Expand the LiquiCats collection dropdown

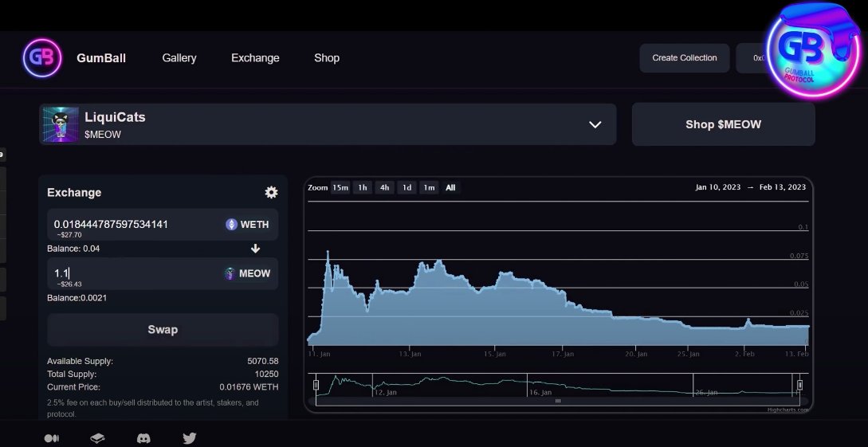[595, 124]
